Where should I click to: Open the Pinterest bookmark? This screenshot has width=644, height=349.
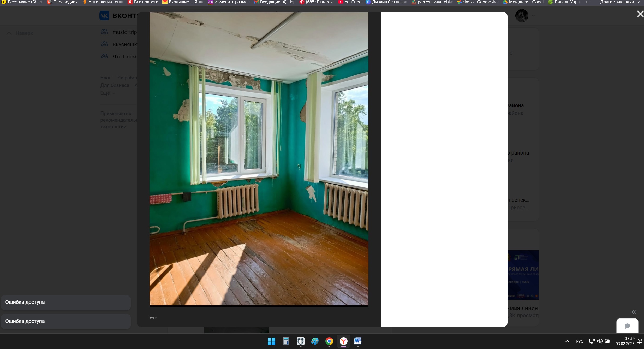click(317, 2)
